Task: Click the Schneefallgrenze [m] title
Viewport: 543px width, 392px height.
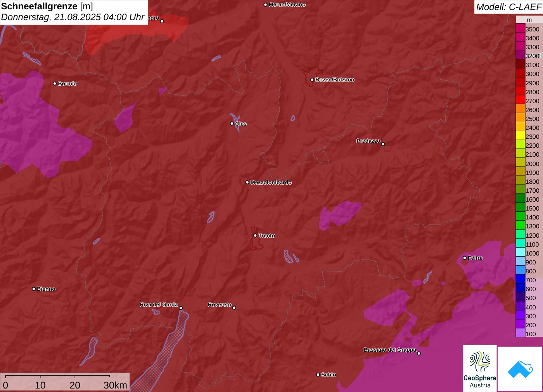Action: [x=47, y=6]
